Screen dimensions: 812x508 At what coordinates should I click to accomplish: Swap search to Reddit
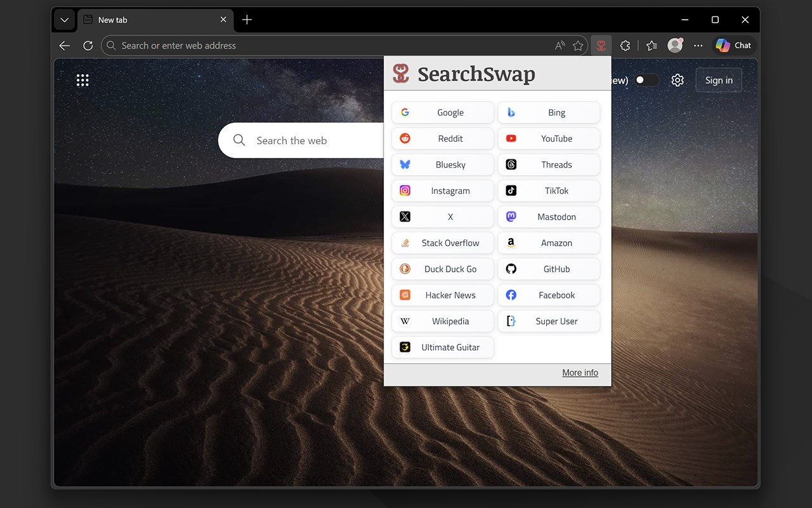[x=443, y=138]
